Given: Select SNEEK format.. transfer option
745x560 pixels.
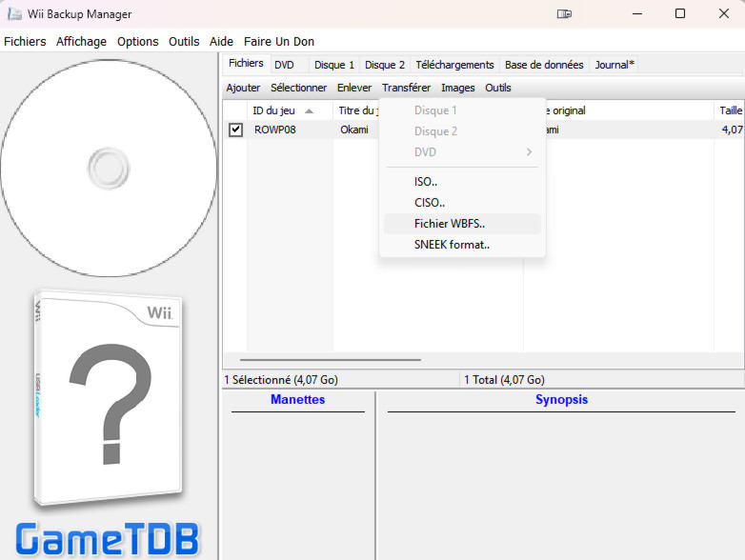Looking at the screenshot, I should point(462,245).
